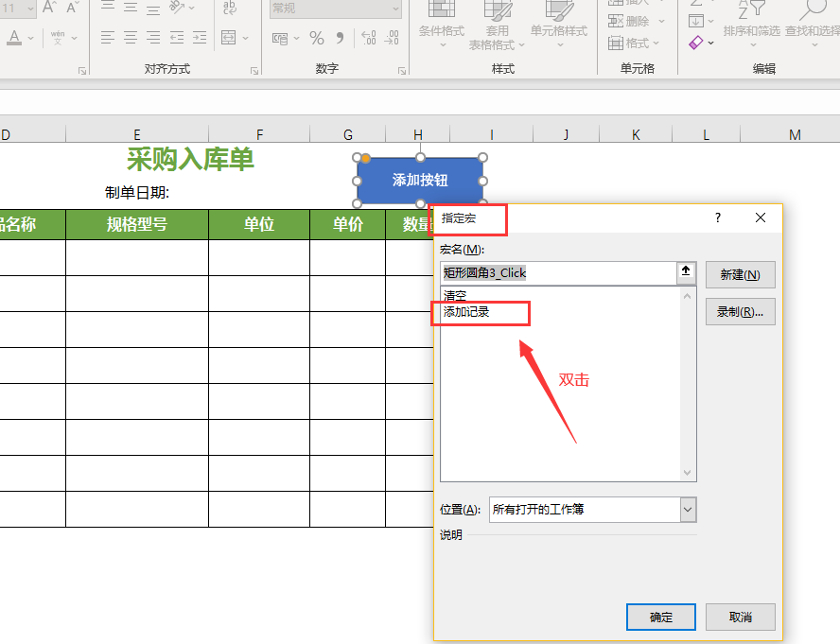Click the accounting number format icon

280,39
